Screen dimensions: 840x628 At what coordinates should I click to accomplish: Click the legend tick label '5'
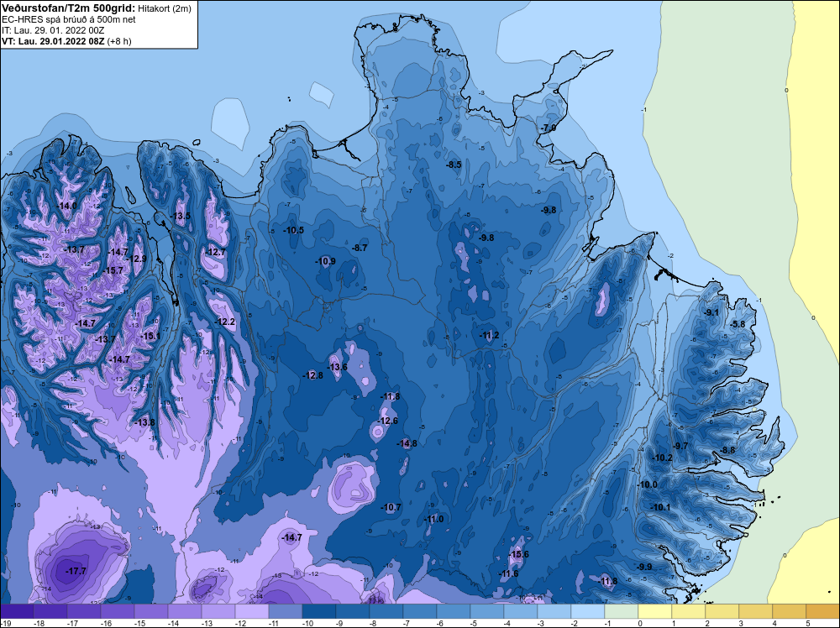click(x=807, y=623)
